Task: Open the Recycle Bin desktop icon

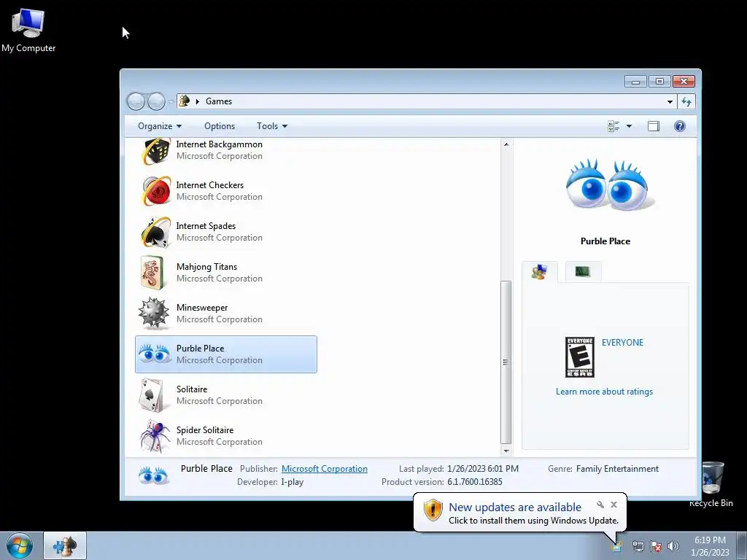Action: tap(711, 483)
